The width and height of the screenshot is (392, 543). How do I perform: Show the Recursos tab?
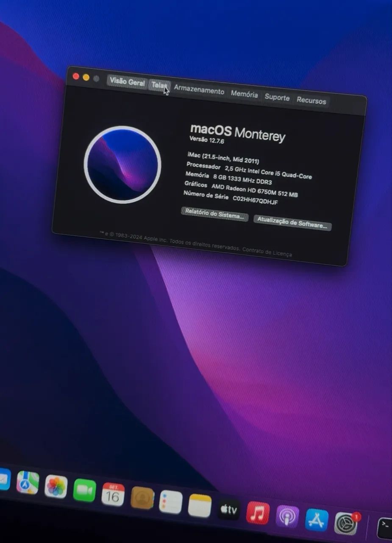point(311,101)
